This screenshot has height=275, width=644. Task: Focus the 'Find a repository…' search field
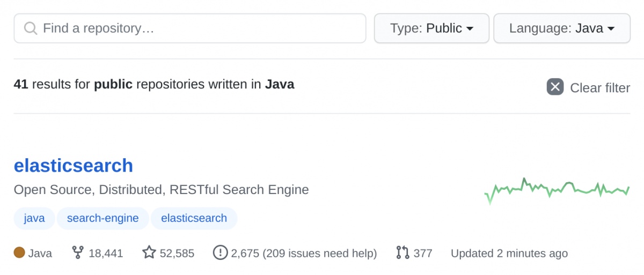[x=199, y=28]
